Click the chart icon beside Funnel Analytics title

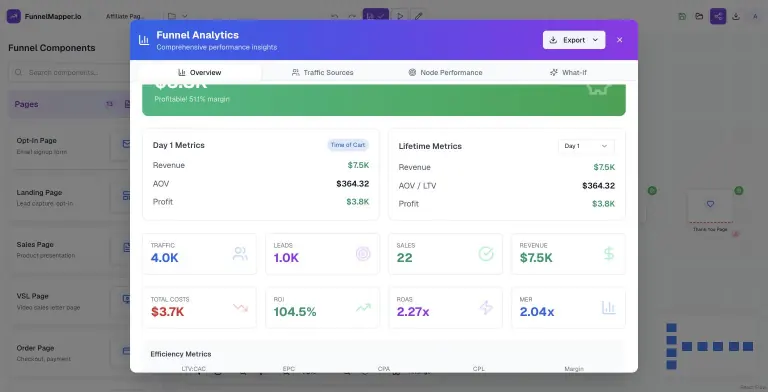coord(144,40)
